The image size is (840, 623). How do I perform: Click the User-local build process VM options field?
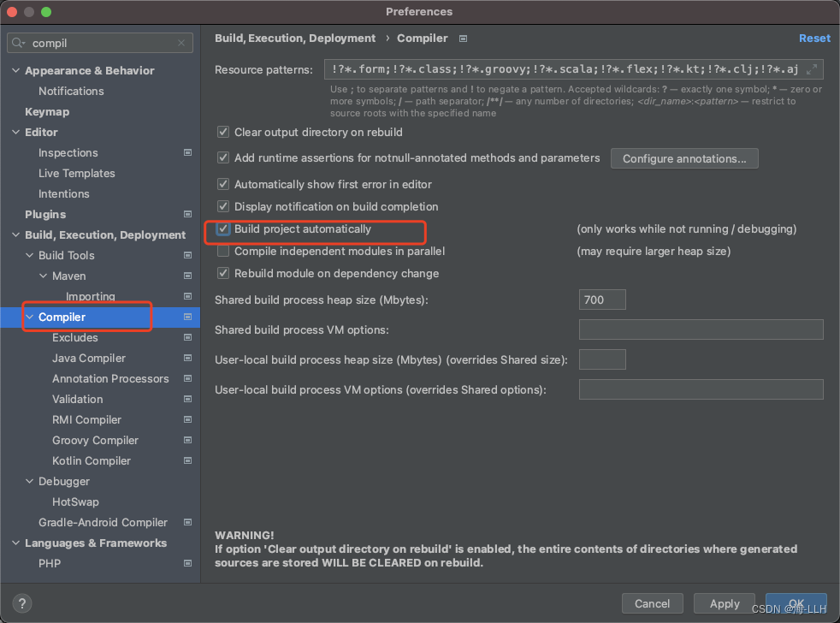point(701,389)
